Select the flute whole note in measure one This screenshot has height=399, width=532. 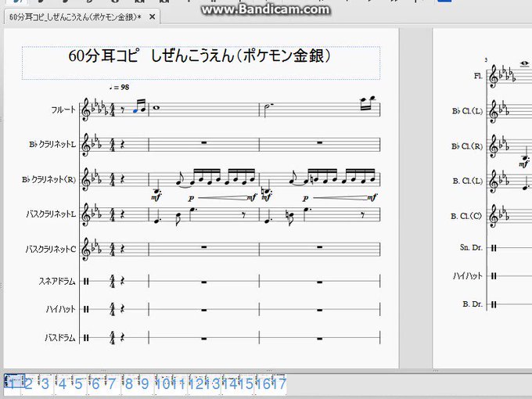pyautogui.click(x=156, y=108)
